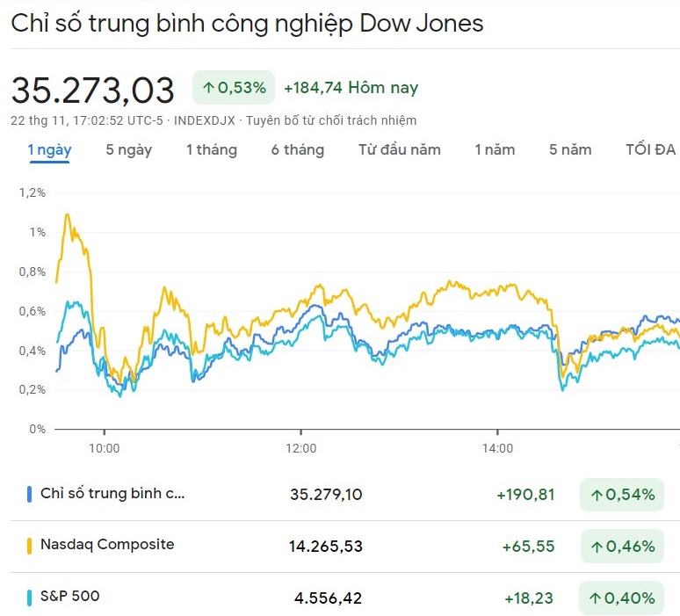Select the "TỐI ĐA" range tab
The image size is (680, 616).
point(650,149)
